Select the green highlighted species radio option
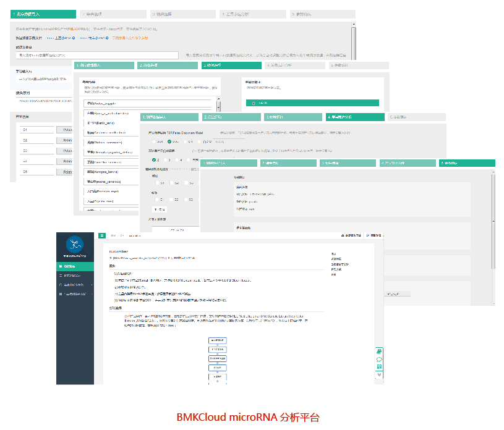This screenshot has height=430, width=504. 254,103
